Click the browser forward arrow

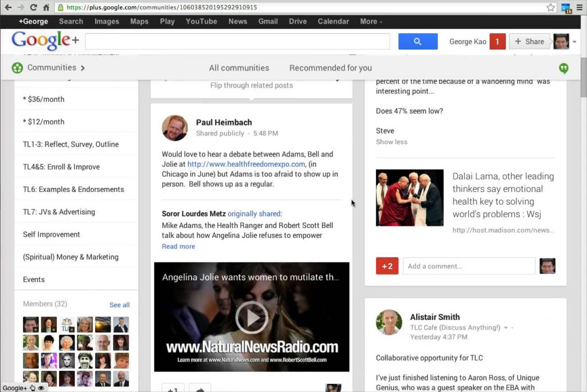click(21, 7)
